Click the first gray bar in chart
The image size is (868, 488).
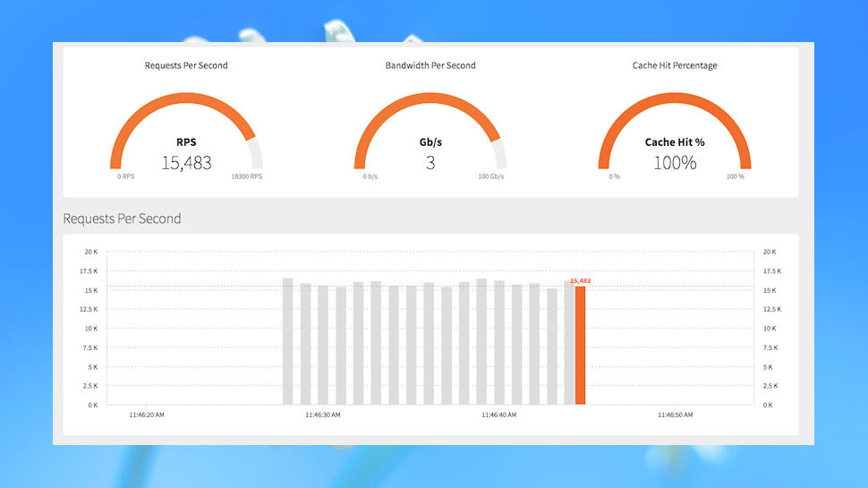click(288, 341)
